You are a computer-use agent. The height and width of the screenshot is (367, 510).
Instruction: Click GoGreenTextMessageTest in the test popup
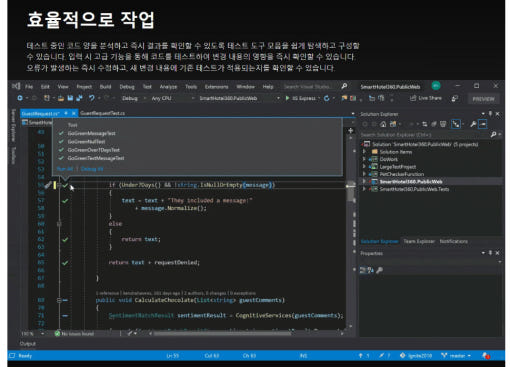pyautogui.click(x=96, y=158)
